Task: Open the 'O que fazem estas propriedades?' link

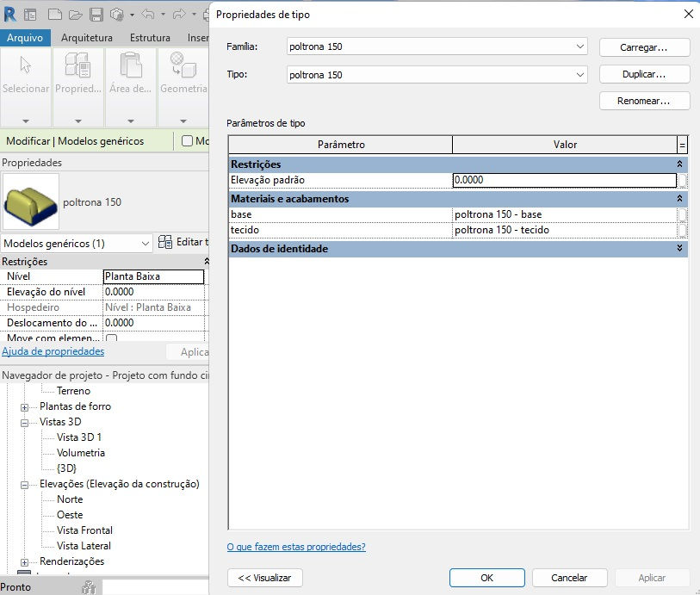Action: (x=296, y=547)
